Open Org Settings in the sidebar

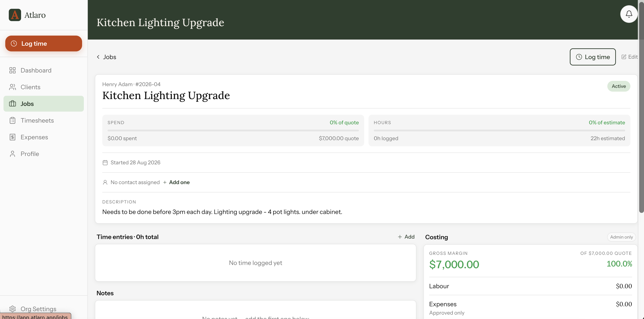(44, 309)
